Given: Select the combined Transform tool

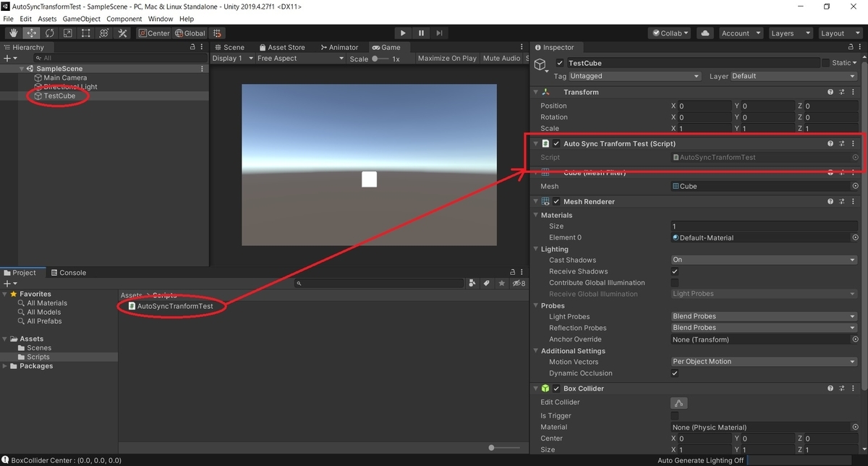Looking at the screenshot, I should [x=104, y=33].
